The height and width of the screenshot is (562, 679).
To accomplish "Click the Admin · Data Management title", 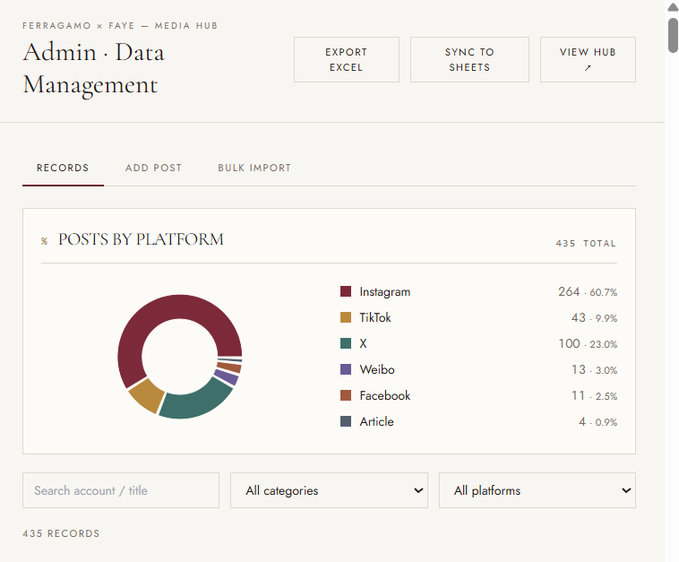I will click(94, 68).
